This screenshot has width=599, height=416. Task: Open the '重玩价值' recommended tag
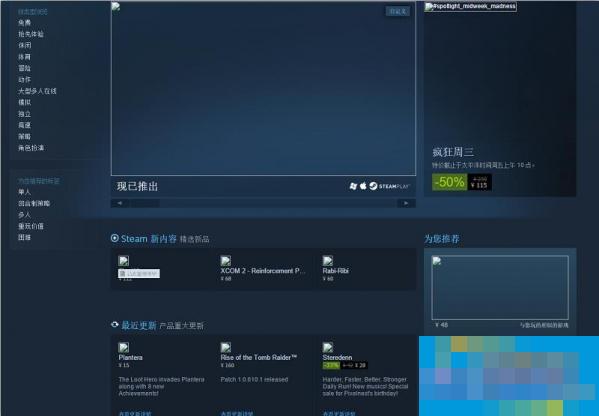pyautogui.click(x=31, y=226)
